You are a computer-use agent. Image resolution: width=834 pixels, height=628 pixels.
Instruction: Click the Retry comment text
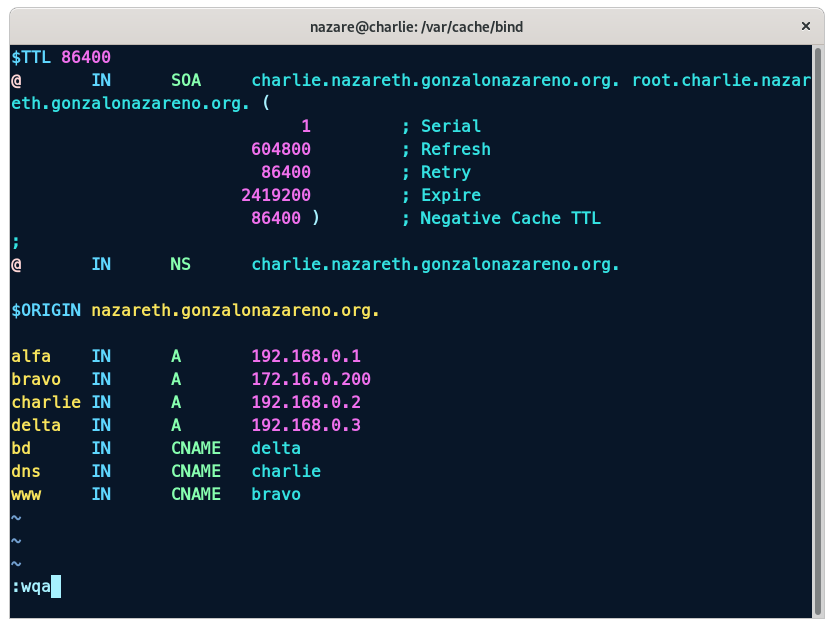[x=445, y=172]
